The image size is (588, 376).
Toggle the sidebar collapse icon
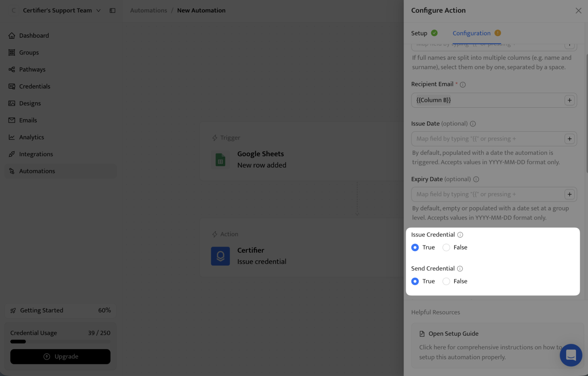(112, 10)
